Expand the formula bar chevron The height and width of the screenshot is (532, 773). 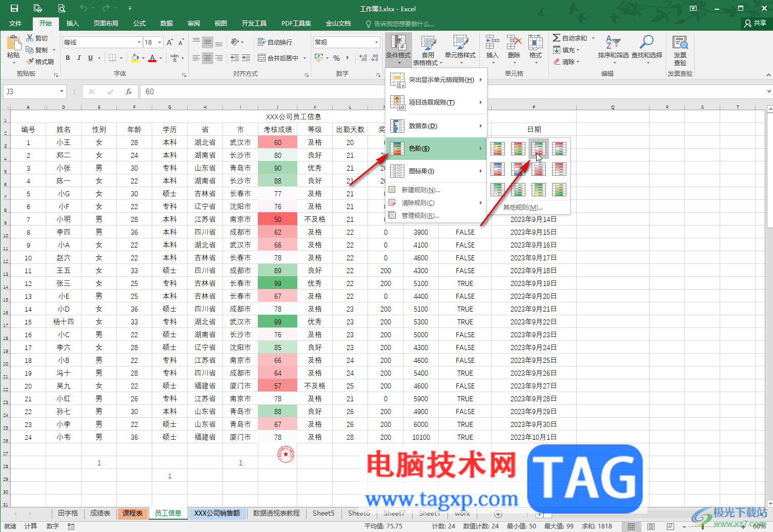point(768,92)
